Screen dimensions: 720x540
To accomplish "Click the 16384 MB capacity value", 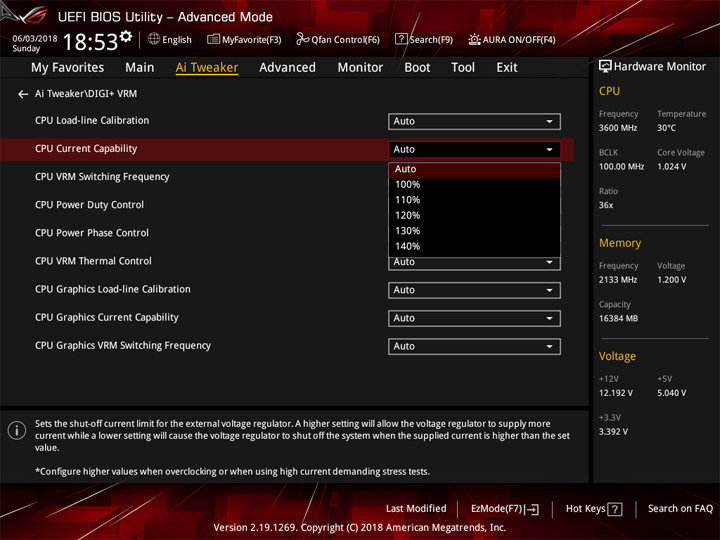I will click(x=618, y=319).
